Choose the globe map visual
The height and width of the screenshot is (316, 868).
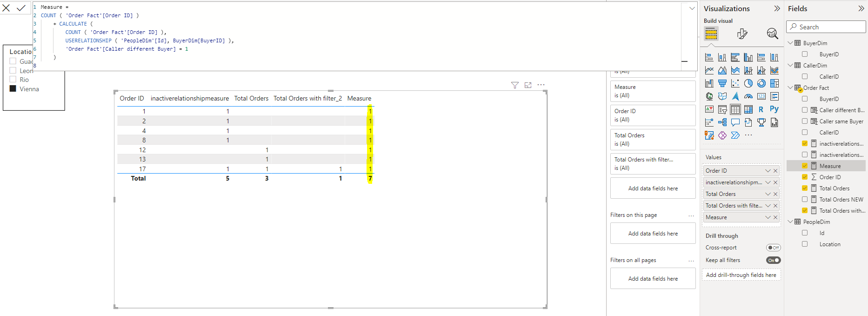pyautogui.click(x=709, y=96)
